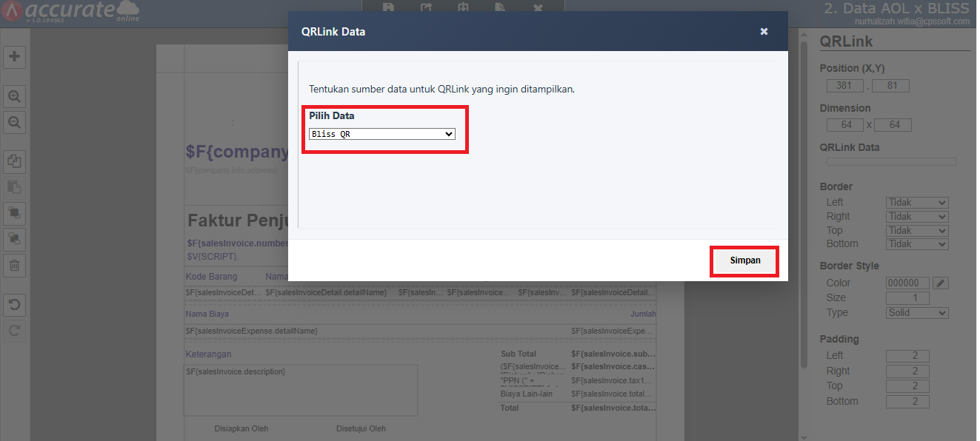Open the Border Style Type dropdown
This screenshot has height=441, width=980.
point(917,313)
